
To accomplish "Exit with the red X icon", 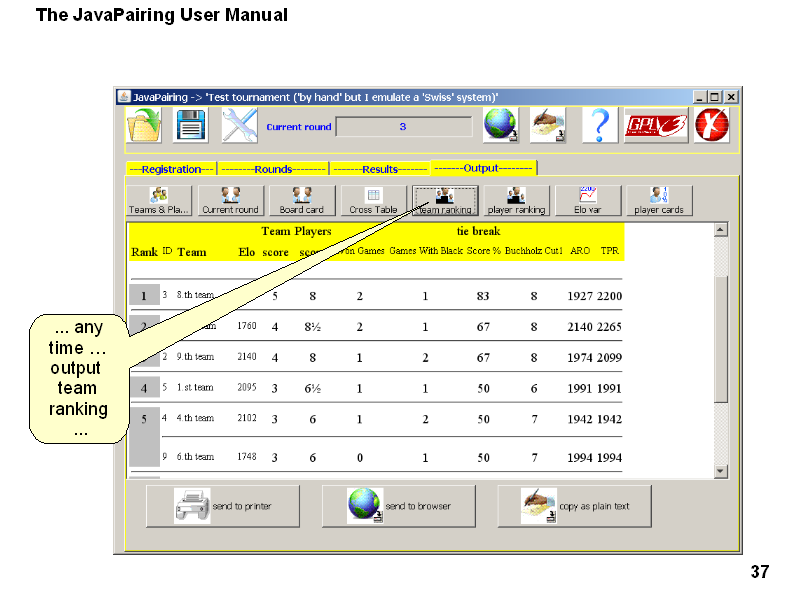I will [x=712, y=126].
